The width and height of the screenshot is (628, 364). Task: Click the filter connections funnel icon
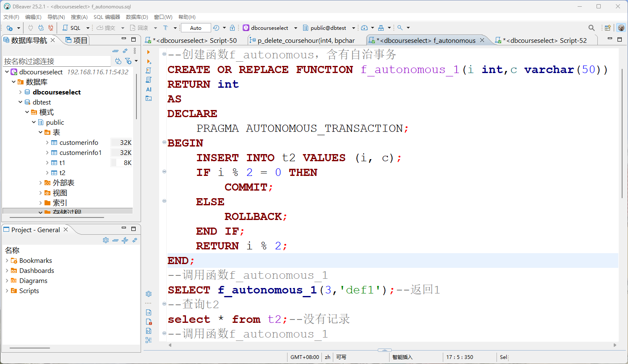tap(128, 61)
